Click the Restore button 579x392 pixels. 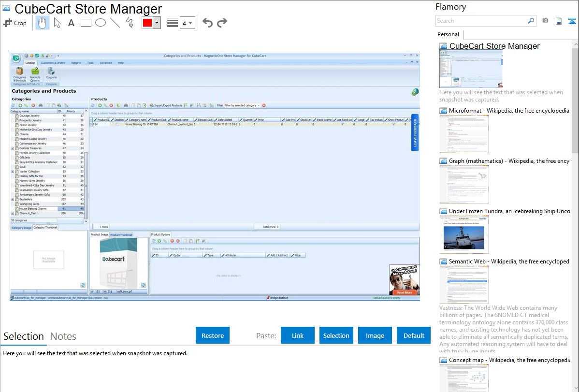click(213, 335)
